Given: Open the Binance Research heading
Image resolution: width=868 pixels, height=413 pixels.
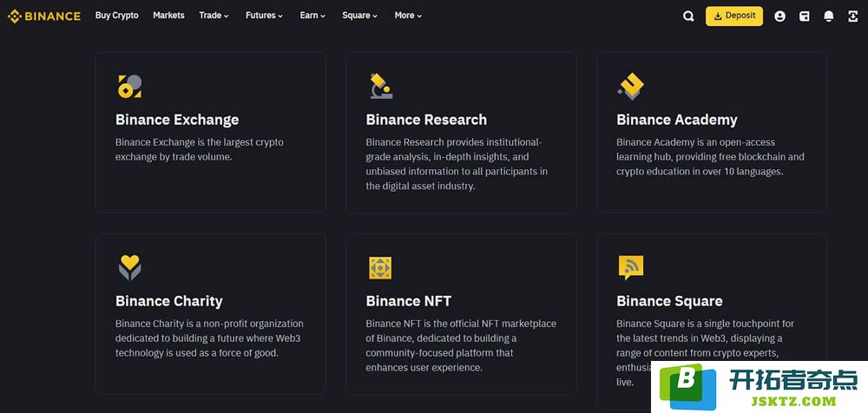Looking at the screenshot, I should pos(426,120).
